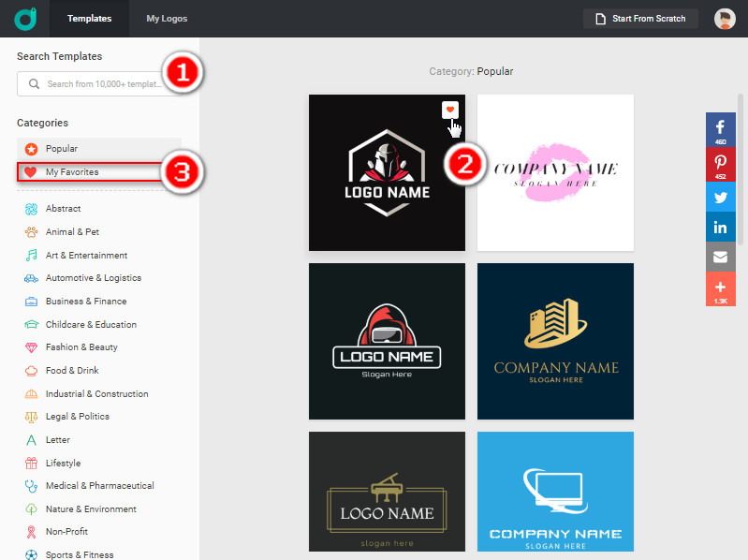Share by email envelope icon

[721, 258]
